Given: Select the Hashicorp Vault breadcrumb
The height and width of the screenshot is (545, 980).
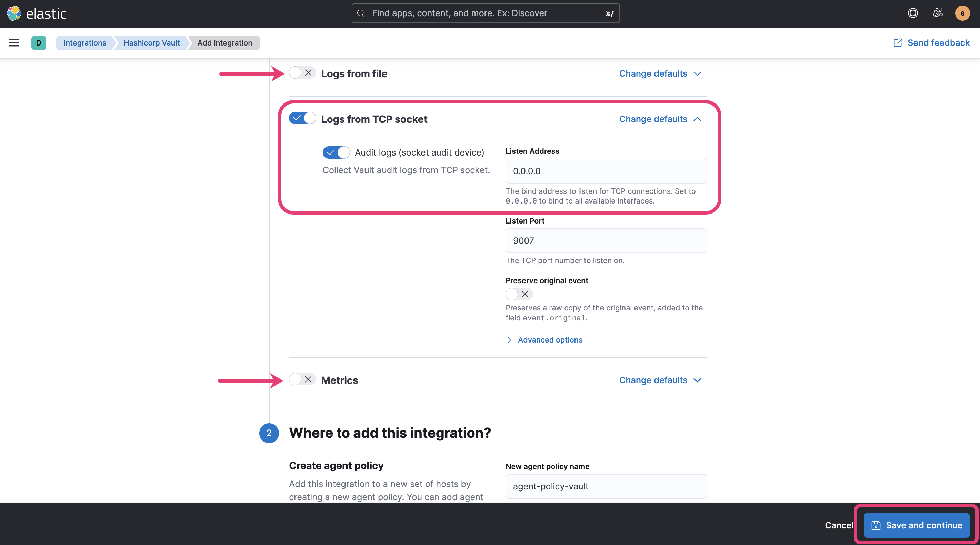Looking at the screenshot, I should [151, 43].
